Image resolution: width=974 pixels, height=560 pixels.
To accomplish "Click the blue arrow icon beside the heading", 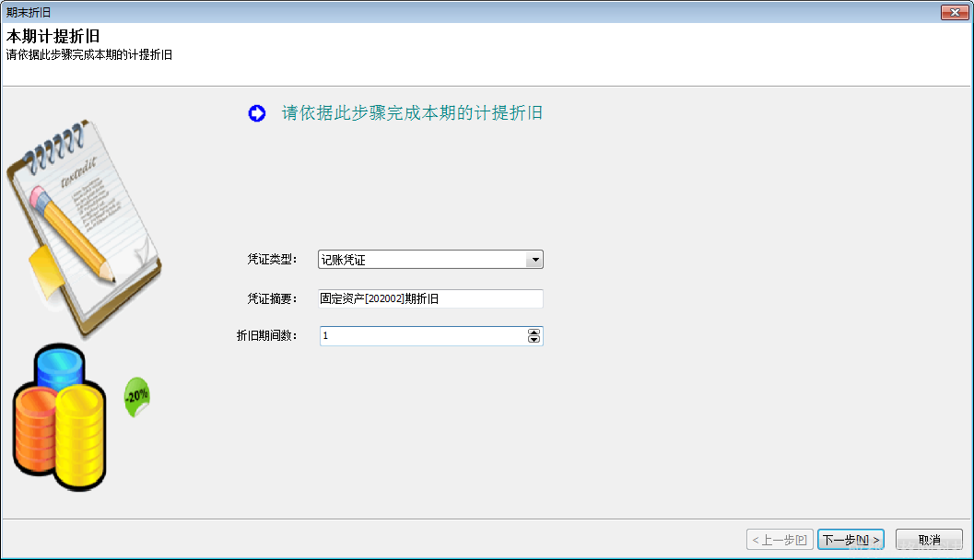I will (256, 113).
